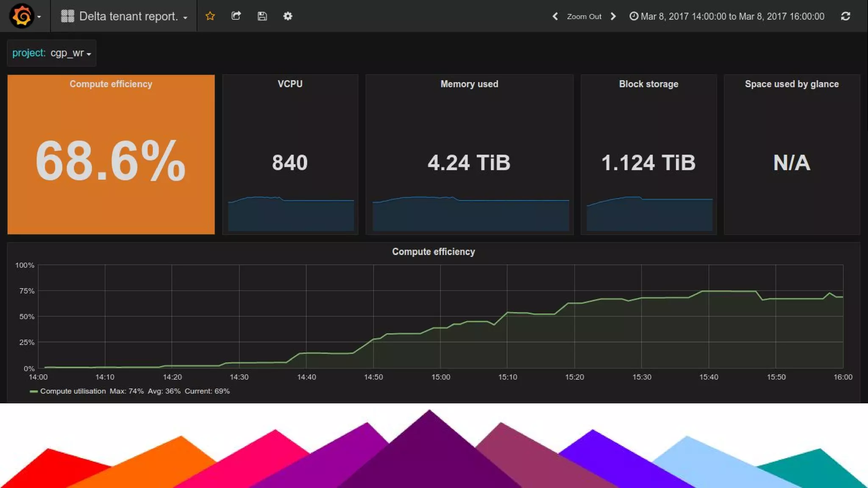Click the VCPU sparkline chart
The width and height of the screenshot is (868, 488).
point(291,214)
